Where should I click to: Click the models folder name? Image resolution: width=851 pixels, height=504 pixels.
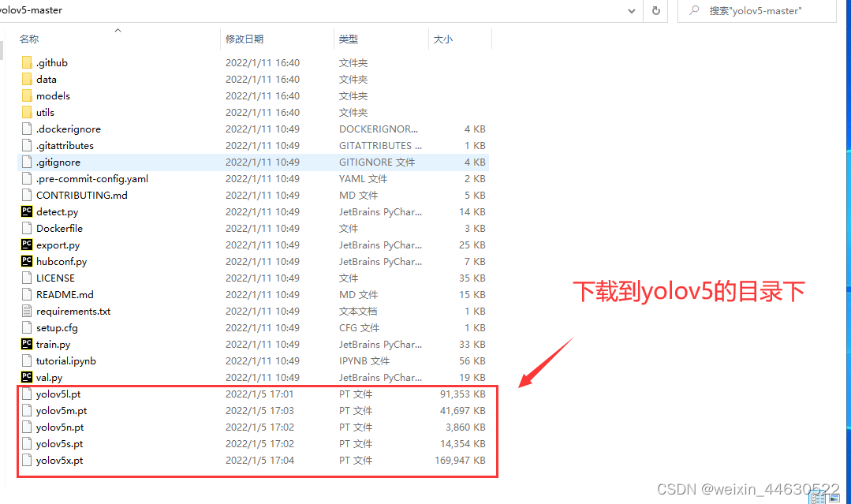(x=53, y=96)
